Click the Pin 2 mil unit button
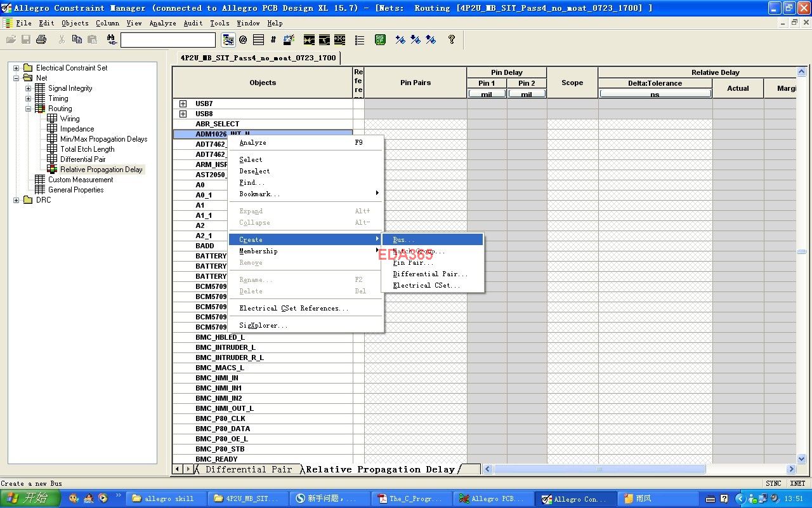Image resolution: width=812 pixels, height=508 pixels. pos(527,94)
